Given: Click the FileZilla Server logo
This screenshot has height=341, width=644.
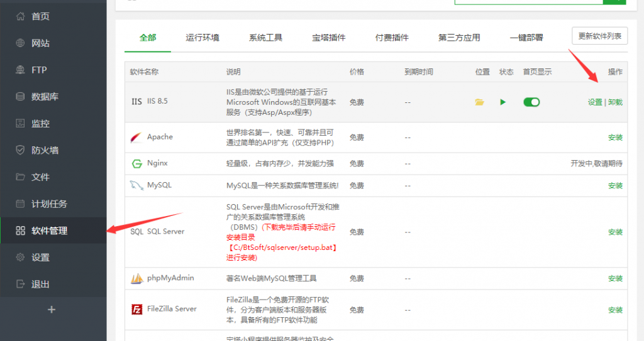Looking at the screenshot, I should click(x=136, y=310).
